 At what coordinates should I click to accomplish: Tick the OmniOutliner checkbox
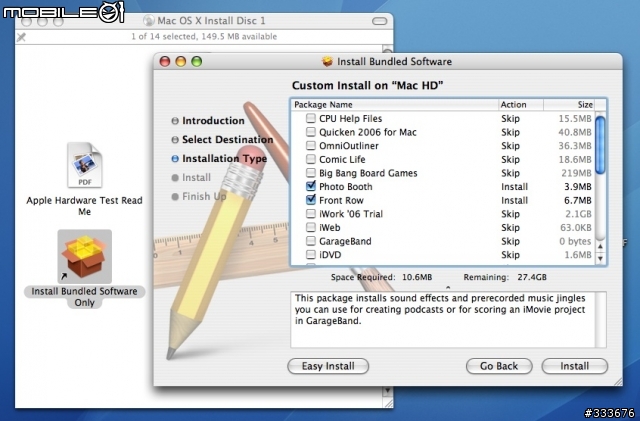coord(311,146)
